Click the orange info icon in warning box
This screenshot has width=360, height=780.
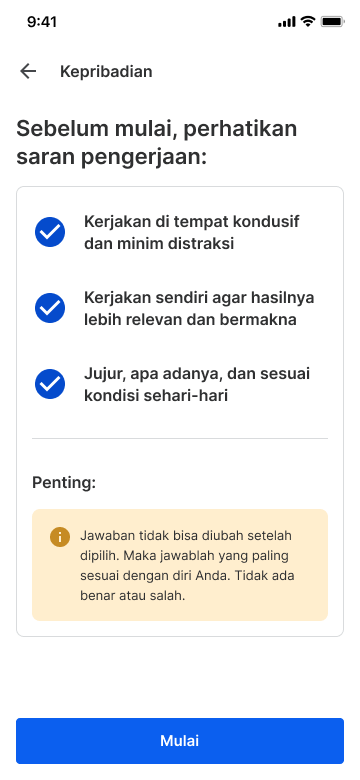tap(60, 537)
